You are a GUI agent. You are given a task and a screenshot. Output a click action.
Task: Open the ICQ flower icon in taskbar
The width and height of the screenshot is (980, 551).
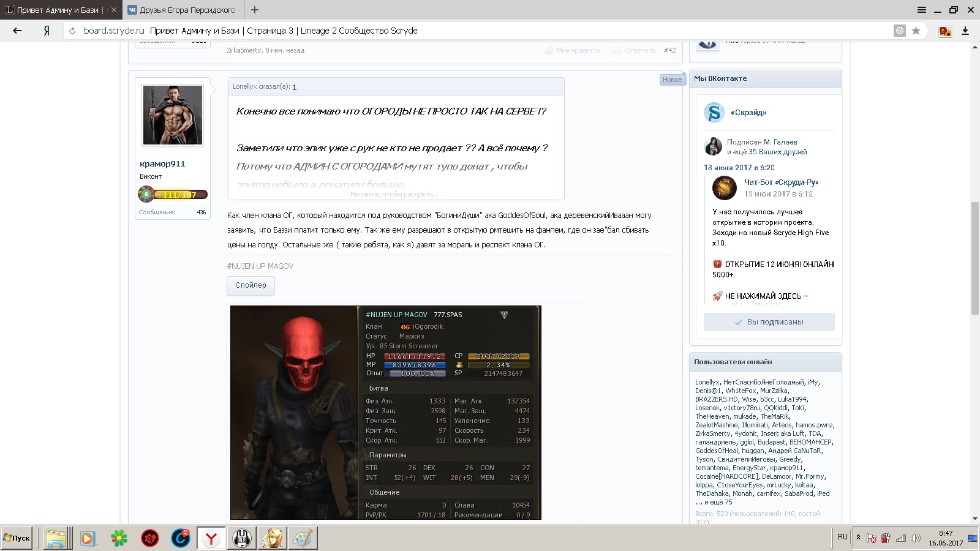click(x=119, y=538)
